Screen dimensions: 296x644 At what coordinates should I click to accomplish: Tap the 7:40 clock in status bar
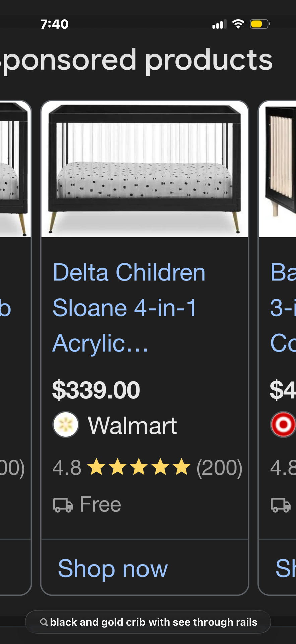point(54,24)
